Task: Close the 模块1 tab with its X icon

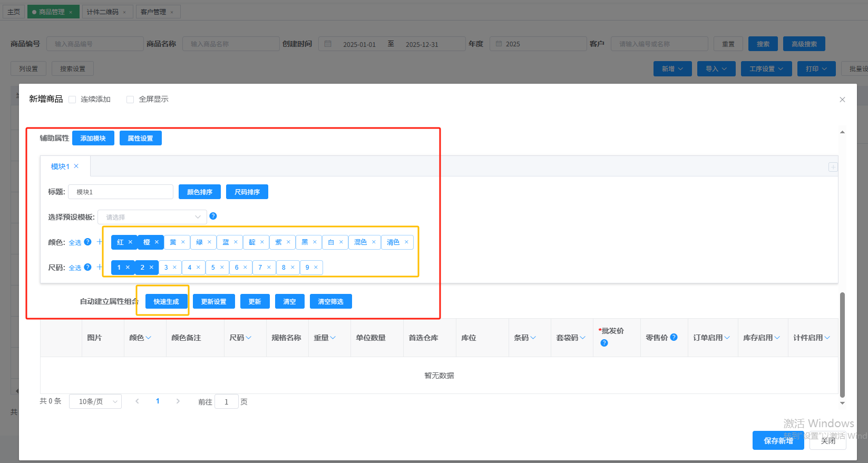Action: pos(76,166)
